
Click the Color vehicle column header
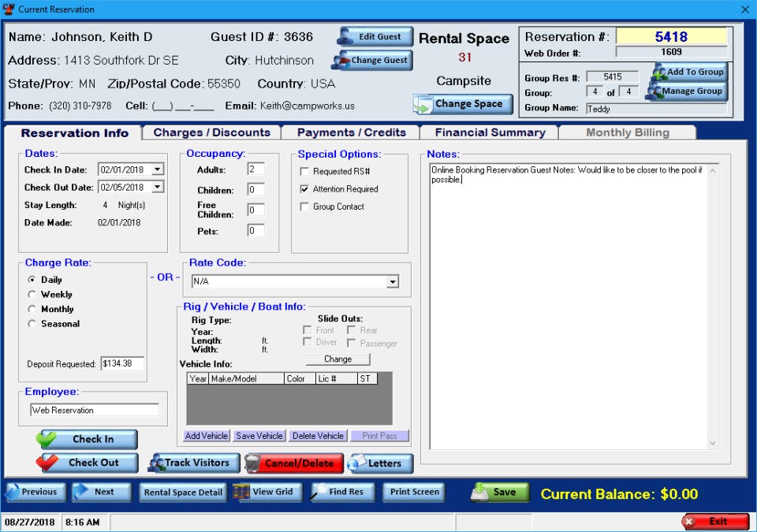300,378
